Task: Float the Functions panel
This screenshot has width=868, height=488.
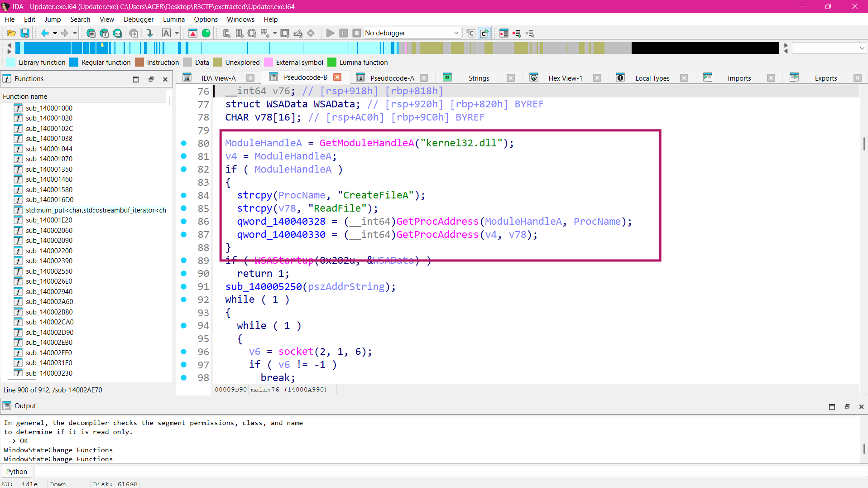Action: click(x=151, y=79)
